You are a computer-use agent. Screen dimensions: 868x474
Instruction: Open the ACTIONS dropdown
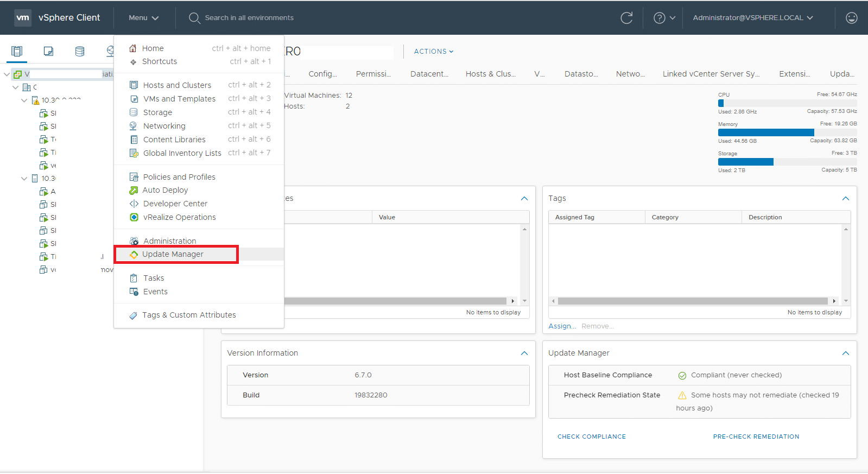[x=433, y=52]
